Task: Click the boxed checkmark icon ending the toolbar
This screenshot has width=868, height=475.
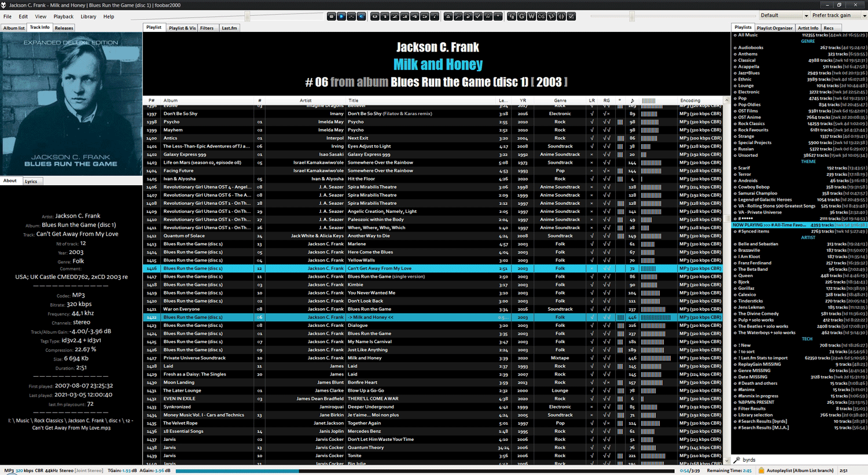Action: (571, 16)
